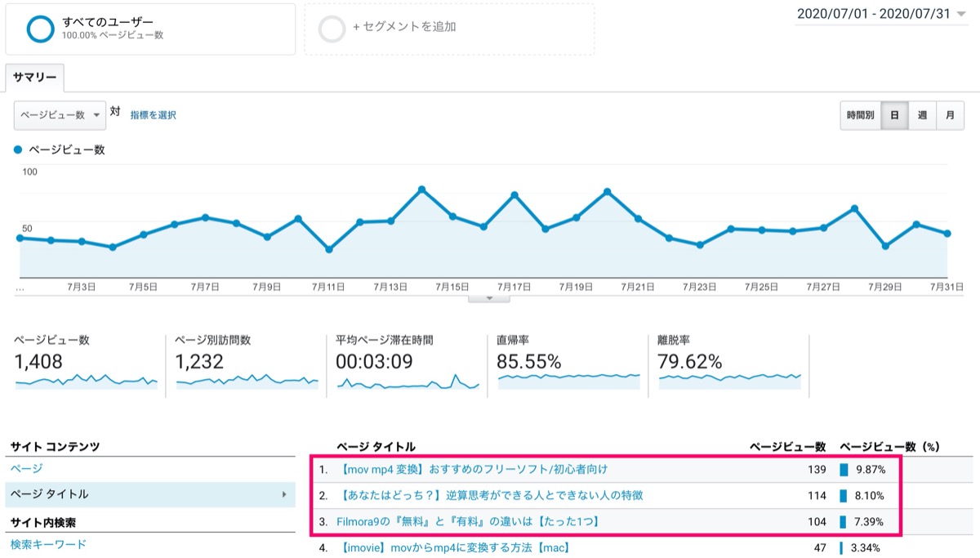
Task: Switch chart granularity to 月
Action: [x=950, y=115]
